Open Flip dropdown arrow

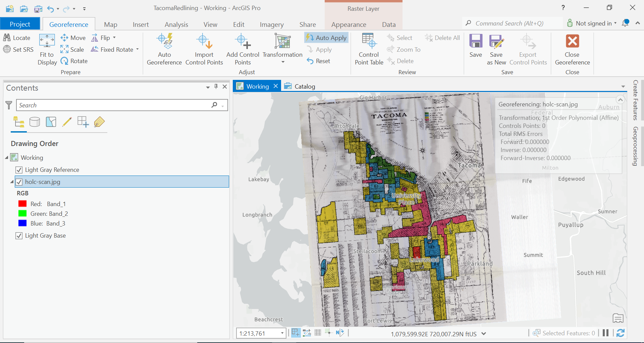tap(114, 38)
